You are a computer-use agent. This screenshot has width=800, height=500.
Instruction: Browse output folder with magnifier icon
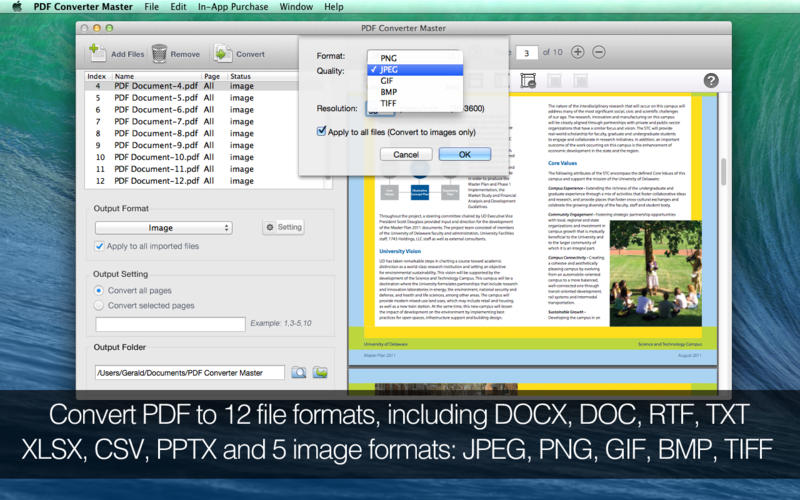point(299,372)
